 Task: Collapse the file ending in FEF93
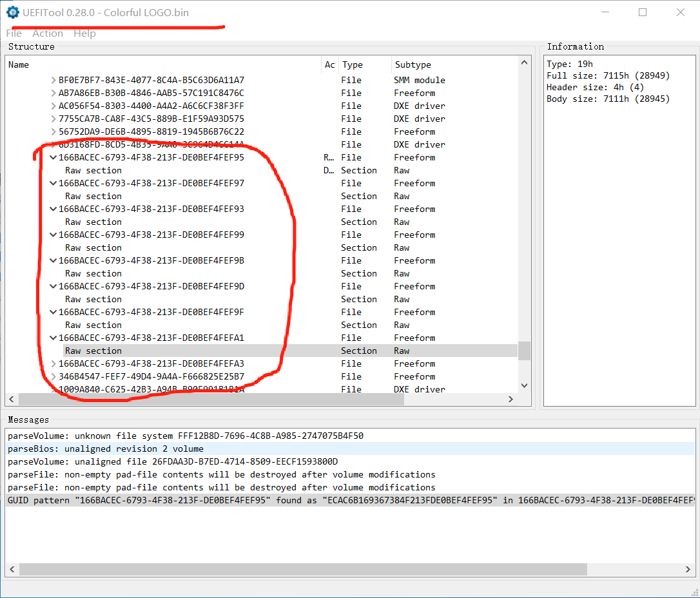53,209
